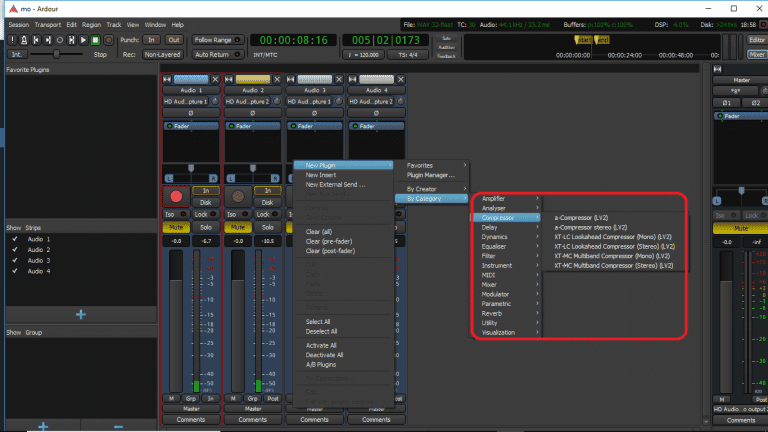768x432 pixels.
Task: Add new strip with plus icon
Action: click(80, 314)
